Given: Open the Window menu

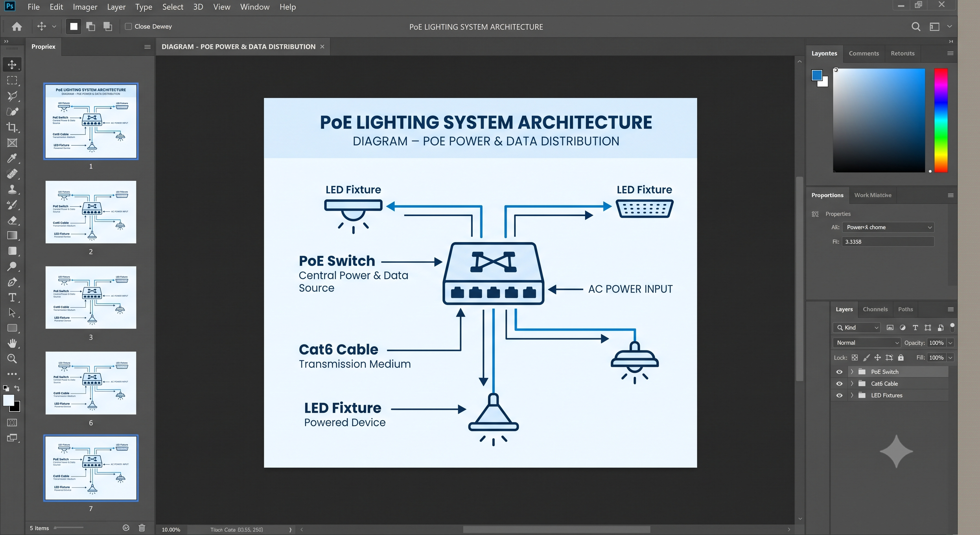Looking at the screenshot, I should tap(254, 7).
